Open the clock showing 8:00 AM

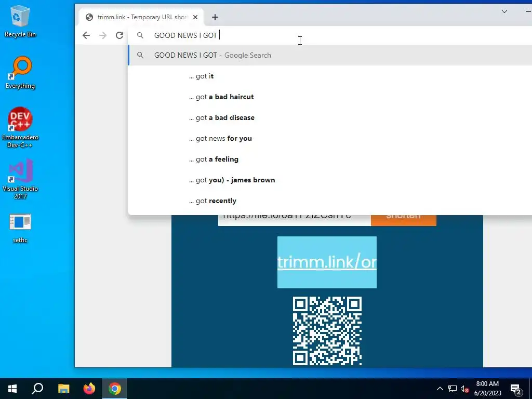click(487, 389)
